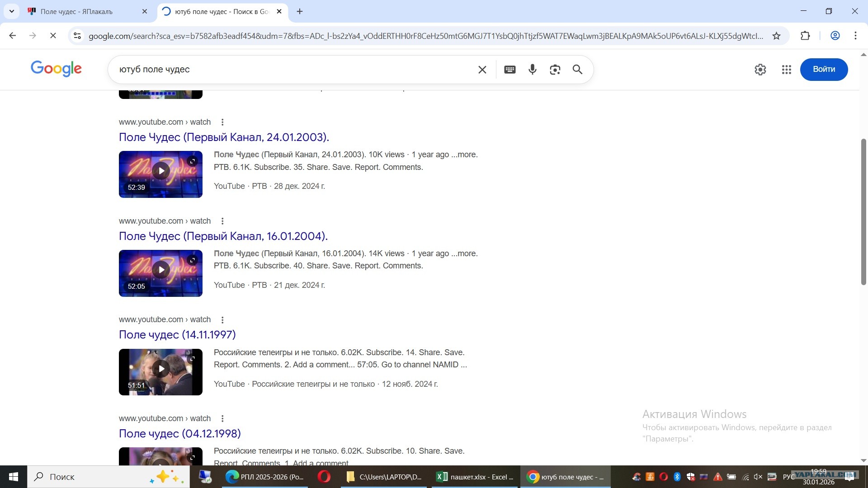The width and height of the screenshot is (868, 488).
Task: Click the magnifier search submit icon
Action: [x=577, y=70]
